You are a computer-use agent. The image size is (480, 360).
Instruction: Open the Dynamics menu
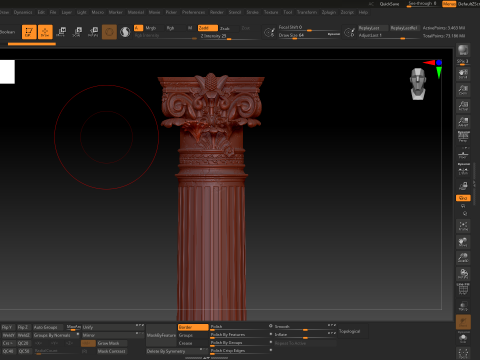pos(23,12)
